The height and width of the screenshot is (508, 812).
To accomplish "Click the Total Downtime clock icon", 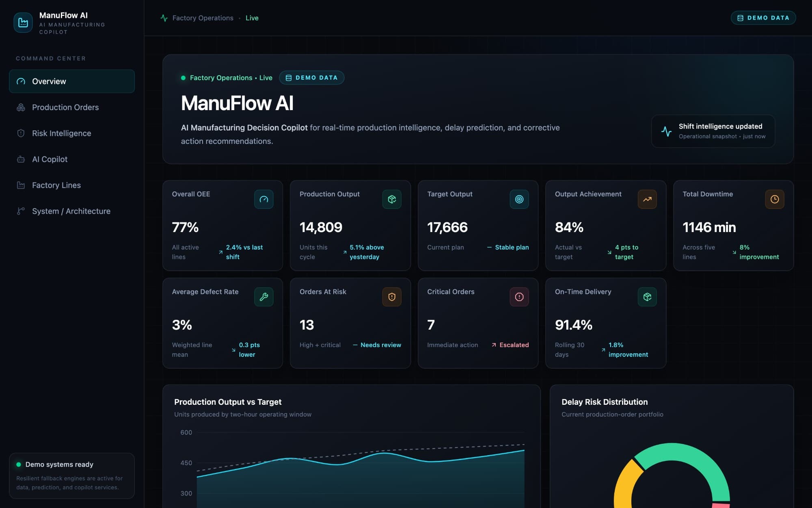I will [x=775, y=199].
